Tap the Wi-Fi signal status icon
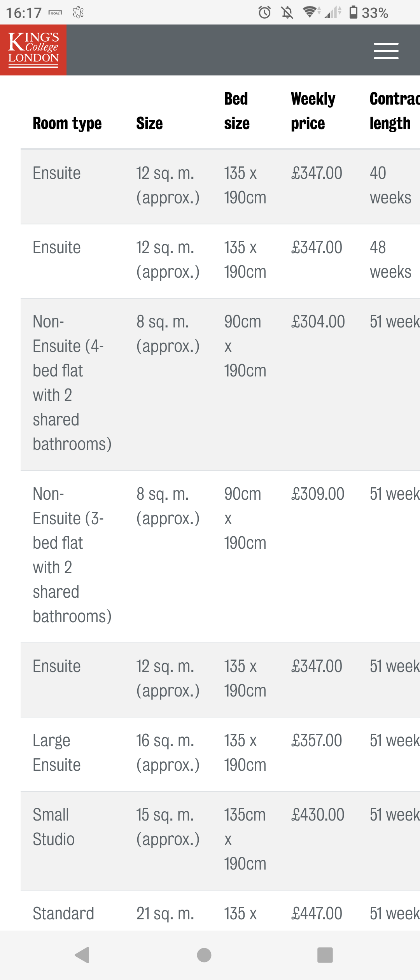The width and height of the screenshot is (420, 980). click(310, 12)
